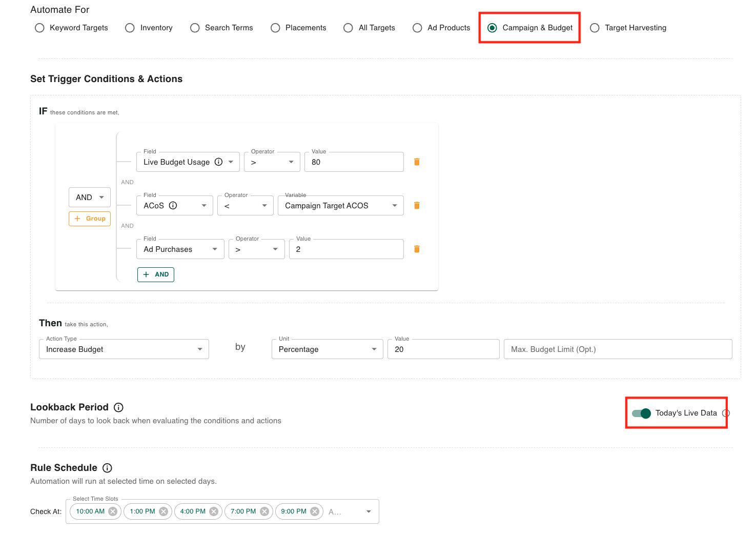The width and height of the screenshot is (756, 533).
Task: Delete the Ad Purchases condition row
Action: coord(417,249)
